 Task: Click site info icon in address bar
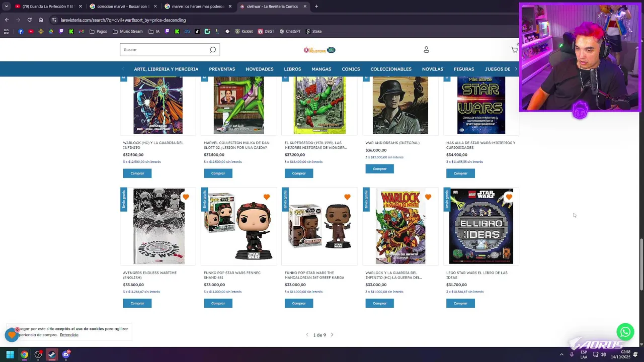[54, 20]
